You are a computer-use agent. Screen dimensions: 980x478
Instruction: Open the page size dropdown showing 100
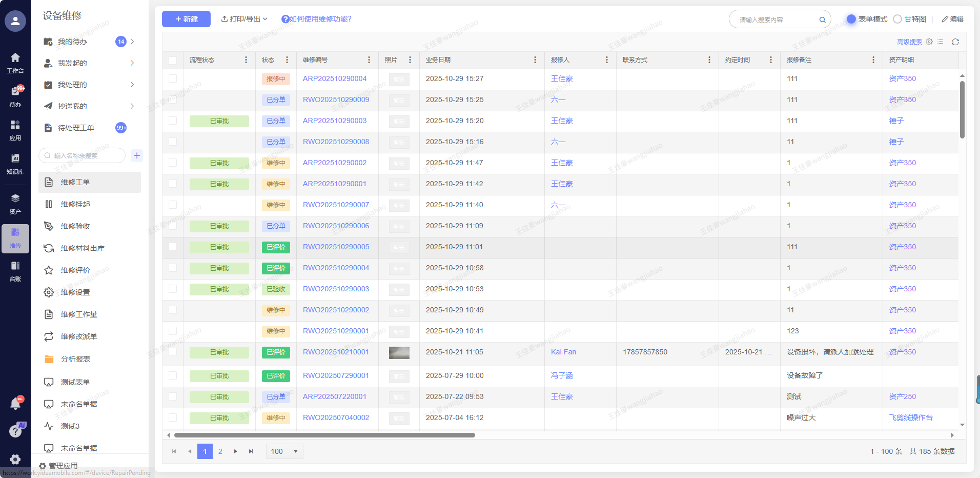coord(284,451)
